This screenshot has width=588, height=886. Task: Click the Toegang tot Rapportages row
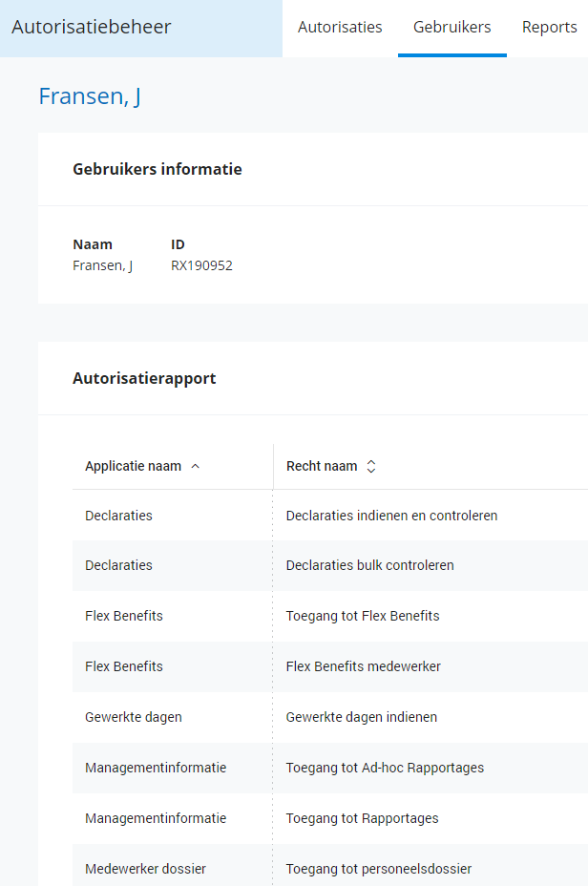click(362, 818)
